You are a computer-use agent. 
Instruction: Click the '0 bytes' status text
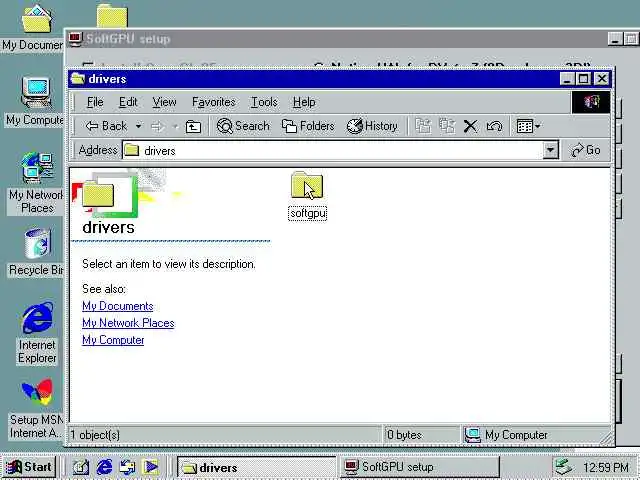click(x=404, y=435)
